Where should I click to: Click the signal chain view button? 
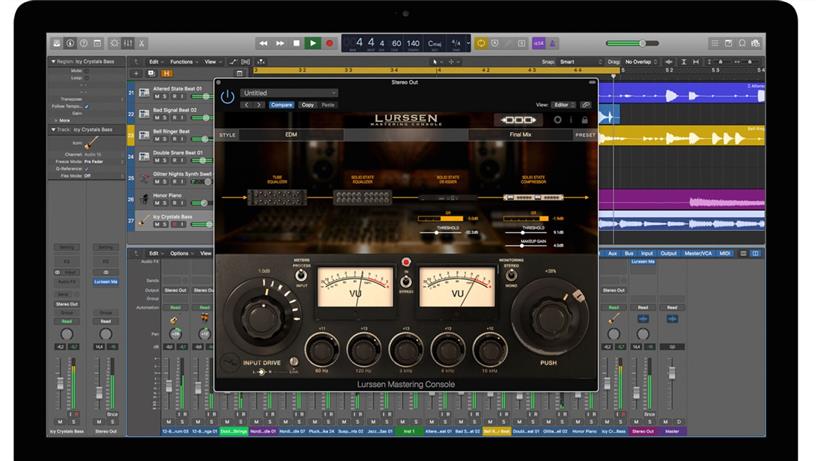(518, 120)
